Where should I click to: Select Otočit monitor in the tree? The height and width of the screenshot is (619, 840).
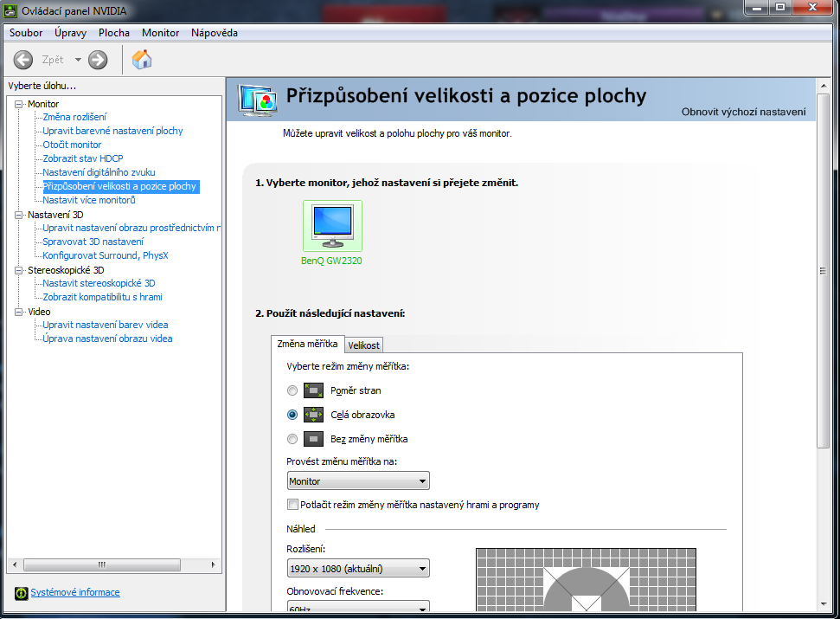72,145
